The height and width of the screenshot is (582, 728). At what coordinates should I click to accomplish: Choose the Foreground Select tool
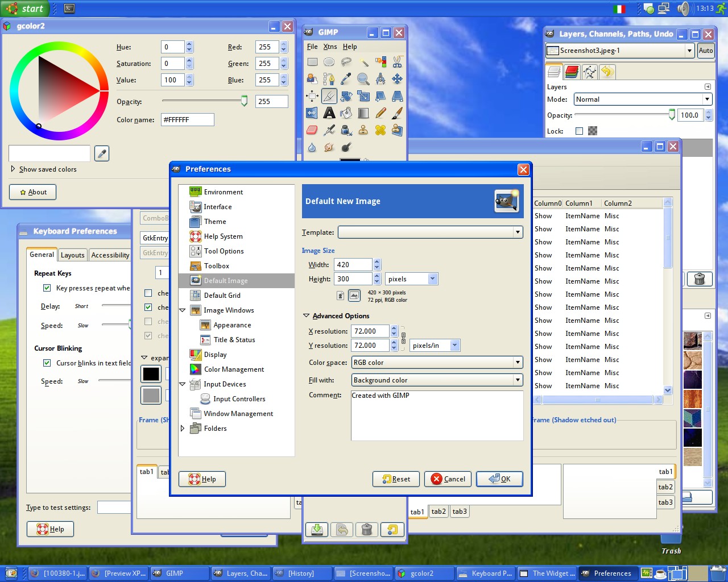(x=312, y=79)
